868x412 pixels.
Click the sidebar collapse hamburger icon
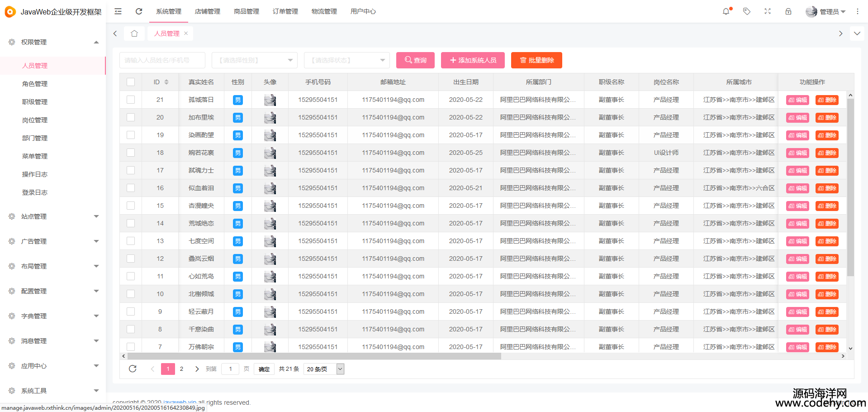pos(118,11)
